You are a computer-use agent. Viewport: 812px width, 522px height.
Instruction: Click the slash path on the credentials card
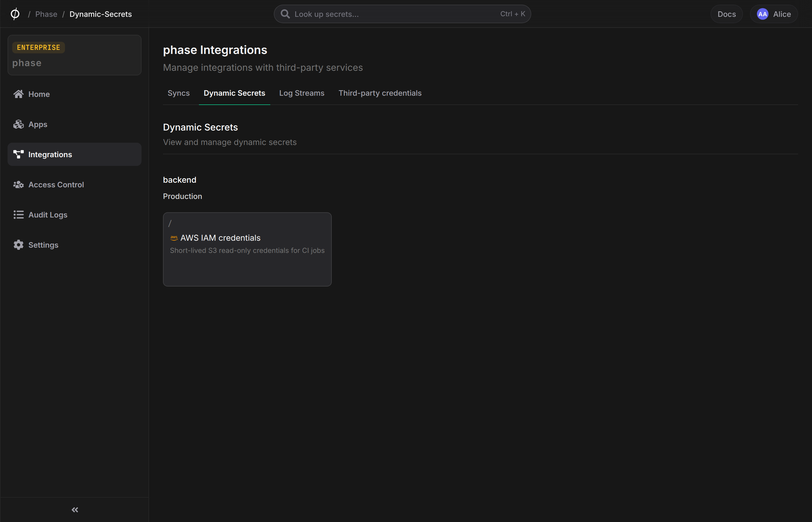(x=170, y=223)
